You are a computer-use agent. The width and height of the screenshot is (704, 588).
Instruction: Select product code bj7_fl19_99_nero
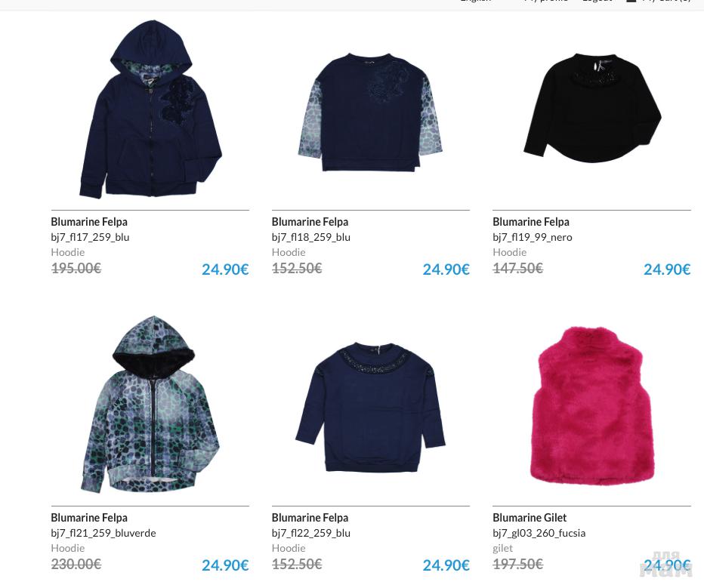(532, 237)
